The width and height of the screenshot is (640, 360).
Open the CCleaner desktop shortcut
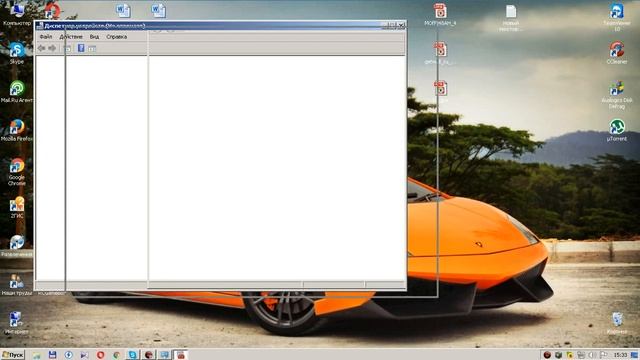coord(617,53)
